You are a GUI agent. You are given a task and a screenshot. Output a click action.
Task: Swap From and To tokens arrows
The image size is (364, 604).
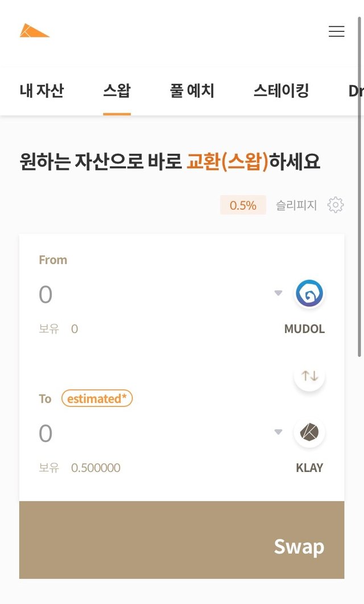[x=309, y=376]
